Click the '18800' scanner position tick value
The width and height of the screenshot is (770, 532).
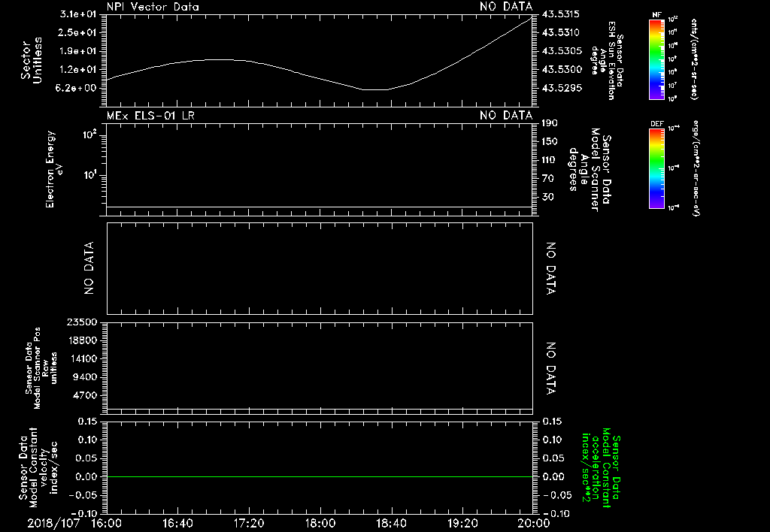(82, 340)
